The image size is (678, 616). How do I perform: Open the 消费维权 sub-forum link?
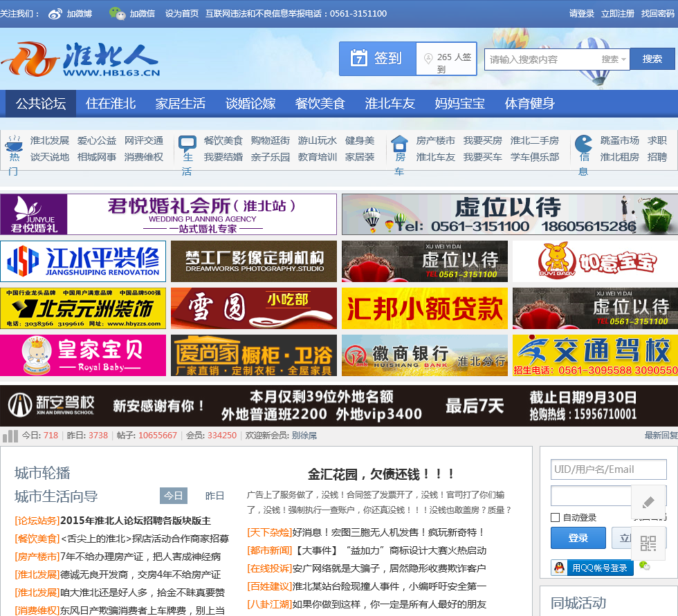click(144, 157)
